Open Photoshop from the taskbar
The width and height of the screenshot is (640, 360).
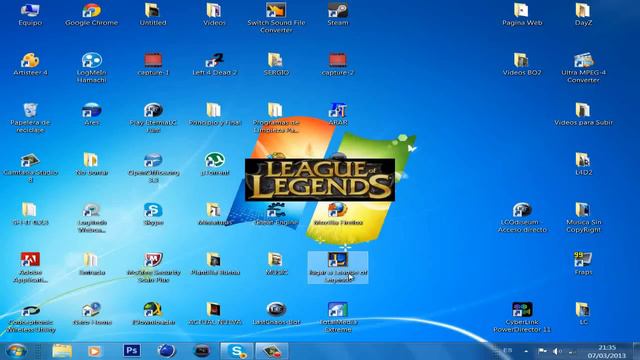(x=132, y=351)
